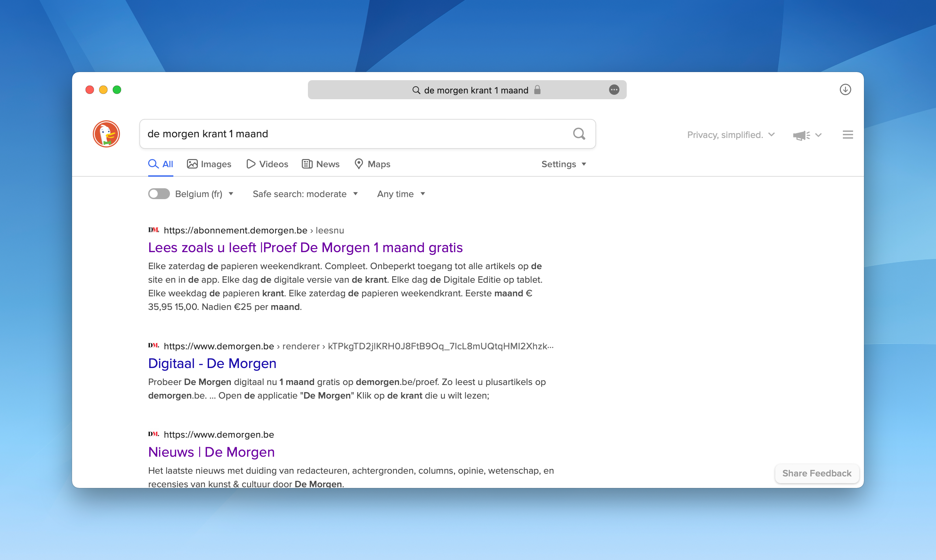Click the speaker/audio icon
936x560 pixels.
tap(800, 134)
